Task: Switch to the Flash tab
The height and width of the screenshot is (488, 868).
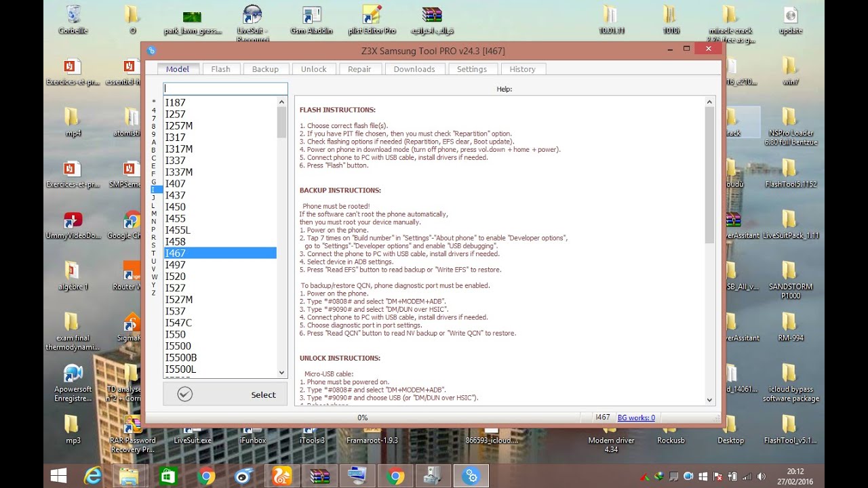Action: 220,69
